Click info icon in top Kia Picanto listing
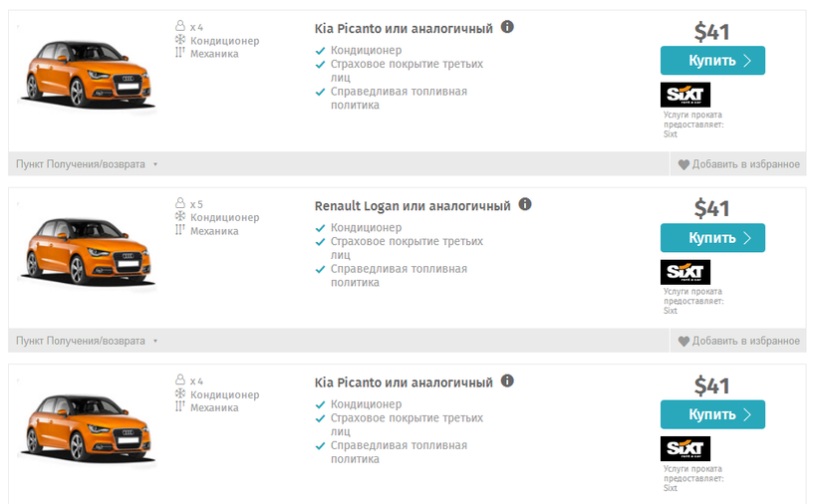Viewport: 817px width, 504px height. click(x=507, y=27)
